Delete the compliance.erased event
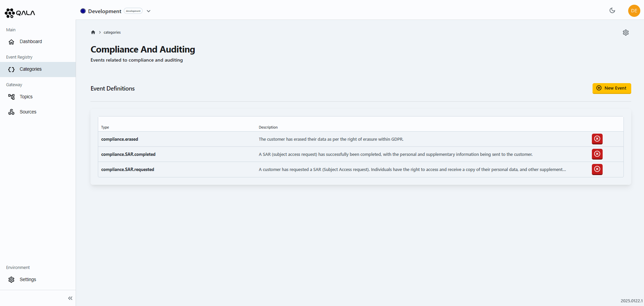 [x=597, y=139]
